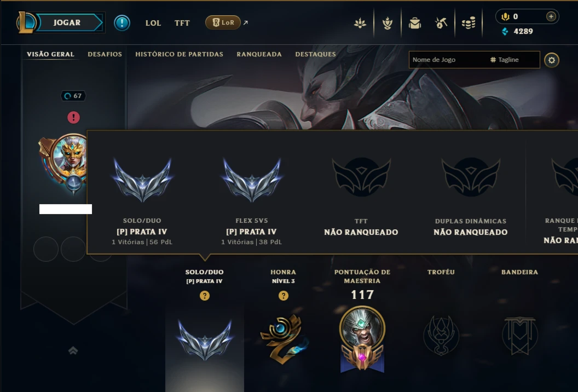Click the Solo/Duo question mark help icon
This screenshot has width=578, height=392.
pyautogui.click(x=205, y=296)
